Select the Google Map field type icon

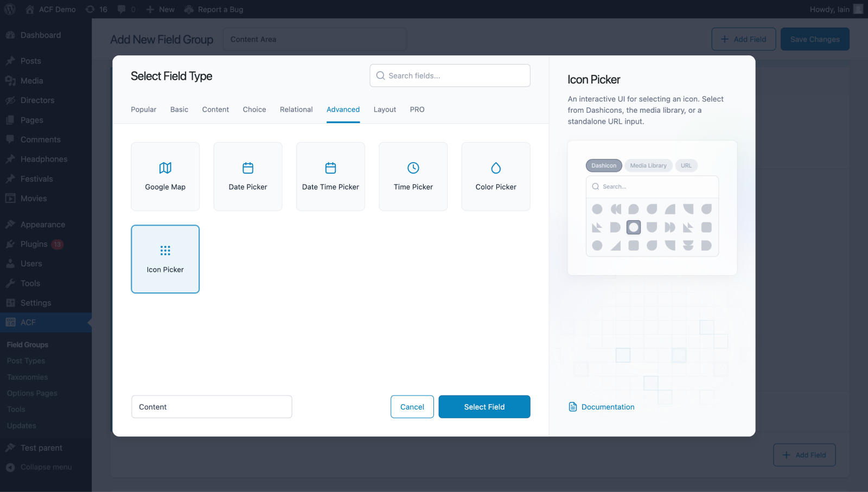(x=165, y=176)
